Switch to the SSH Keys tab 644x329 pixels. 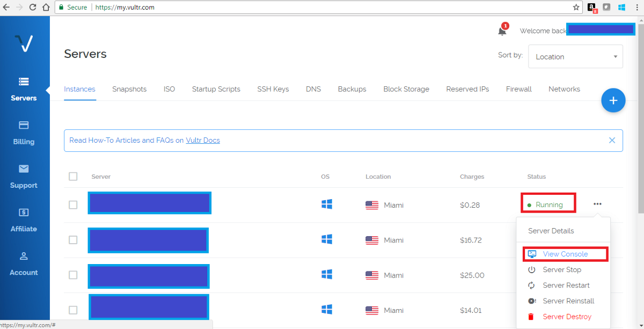click(273, 89)
